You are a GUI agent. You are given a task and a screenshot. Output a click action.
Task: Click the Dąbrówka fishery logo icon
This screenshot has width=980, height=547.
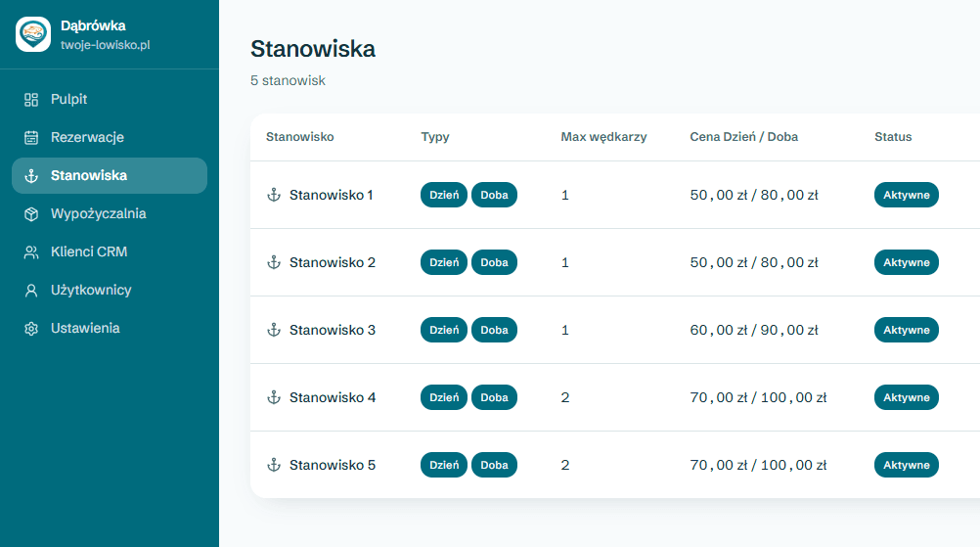[x=33, y=34]
